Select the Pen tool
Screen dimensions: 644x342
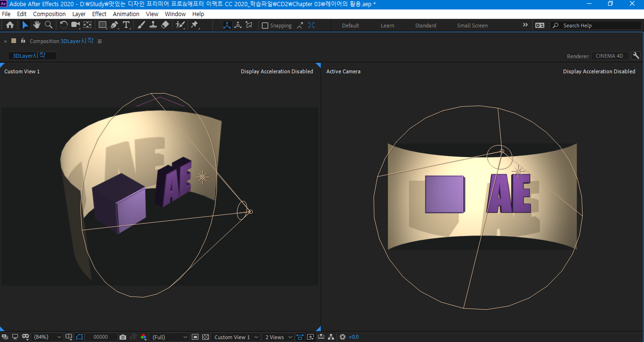click(114, 25)
